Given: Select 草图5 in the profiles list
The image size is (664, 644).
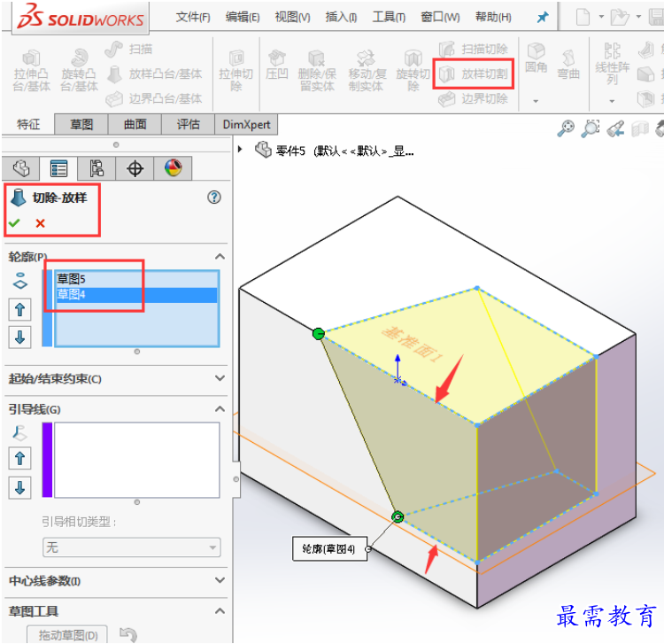Looking at the screenshot, I should click(x=136, y=279).
